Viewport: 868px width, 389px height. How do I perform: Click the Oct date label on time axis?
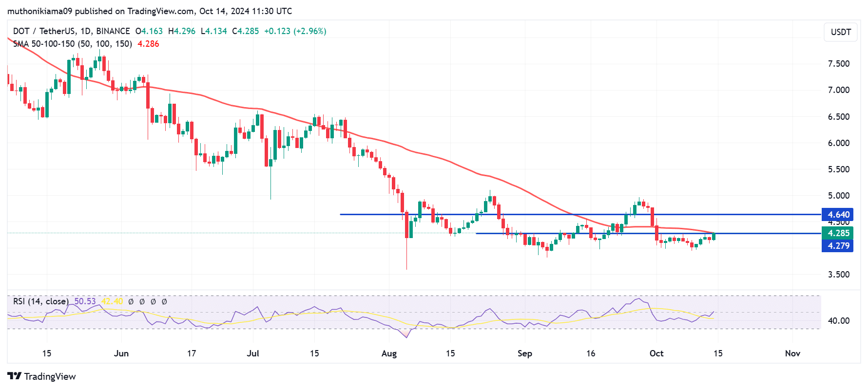[x=656, y=353]
